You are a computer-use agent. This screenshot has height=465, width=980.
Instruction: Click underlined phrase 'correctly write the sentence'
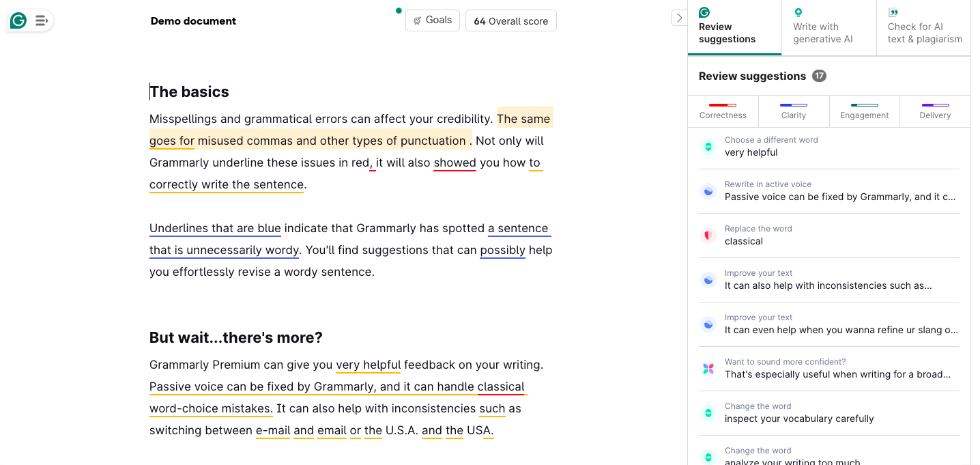point(227,184)
